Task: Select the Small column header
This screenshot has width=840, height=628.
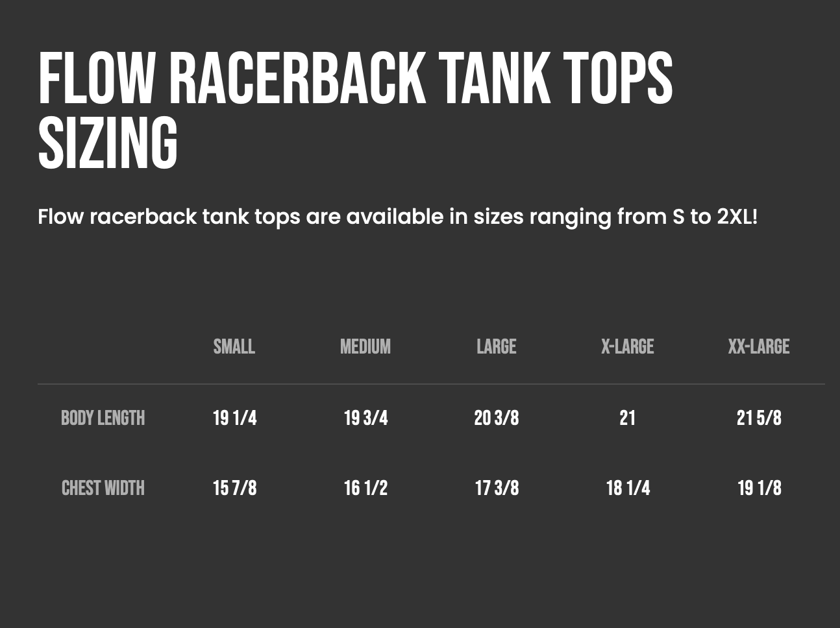Action: tap(234, 347)
